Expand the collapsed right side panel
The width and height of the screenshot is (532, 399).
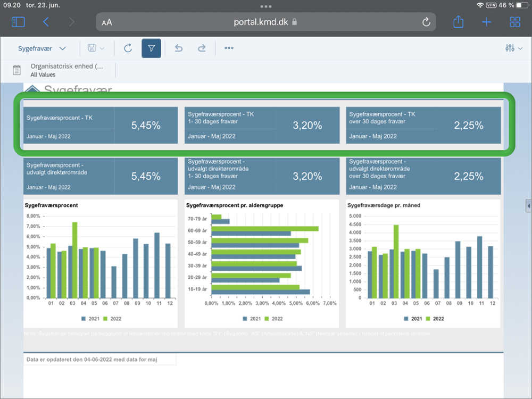528,205
